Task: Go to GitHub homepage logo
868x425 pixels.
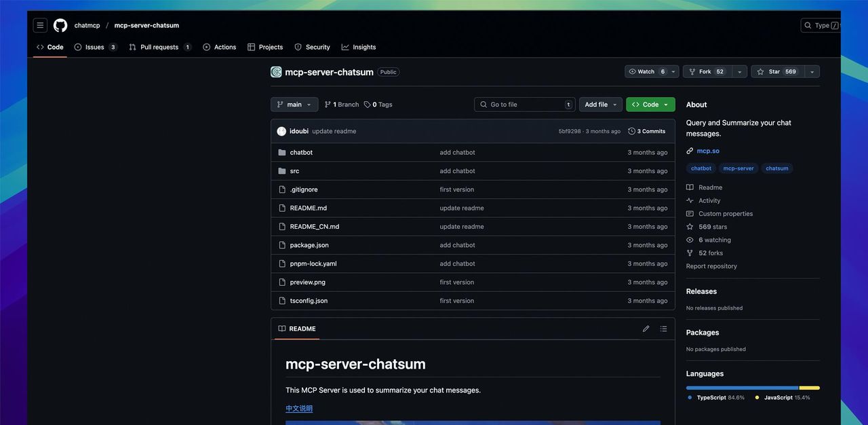Action: [x=60, y=25]
